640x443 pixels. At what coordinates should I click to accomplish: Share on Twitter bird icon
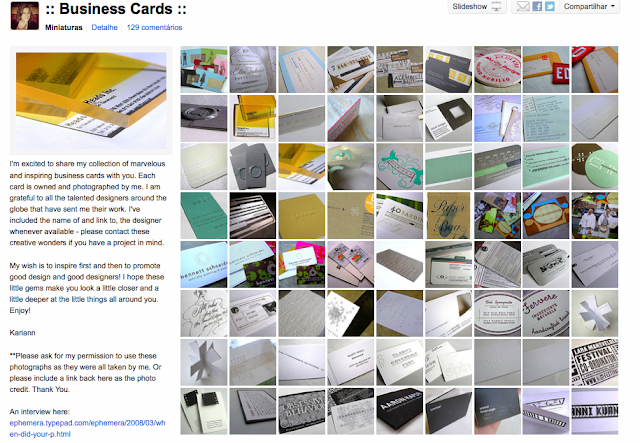550,7
